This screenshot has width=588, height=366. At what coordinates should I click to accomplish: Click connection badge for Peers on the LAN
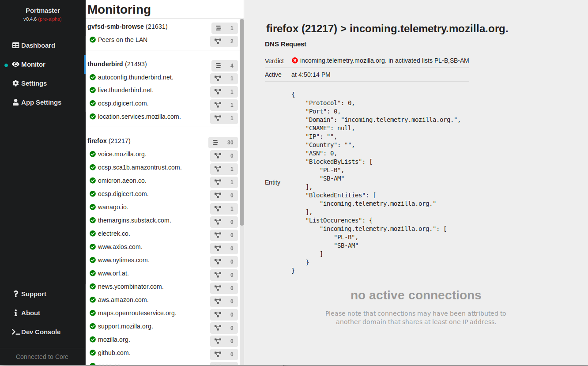click(x=224, y=42)
